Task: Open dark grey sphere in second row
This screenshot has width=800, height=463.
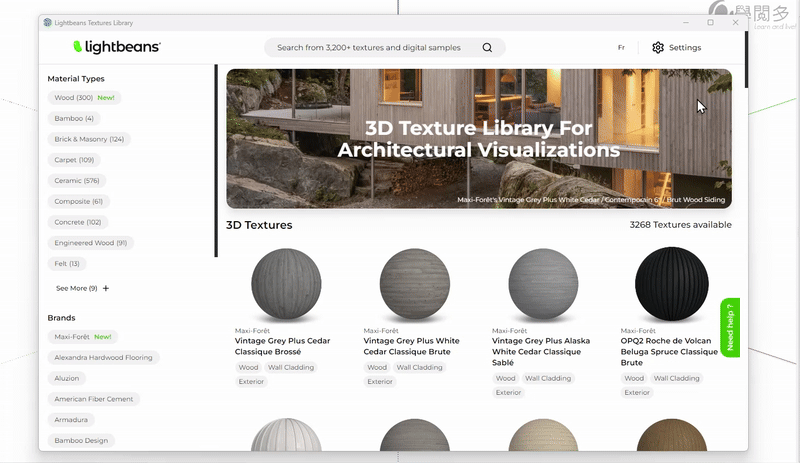Action: click(415, 435)
